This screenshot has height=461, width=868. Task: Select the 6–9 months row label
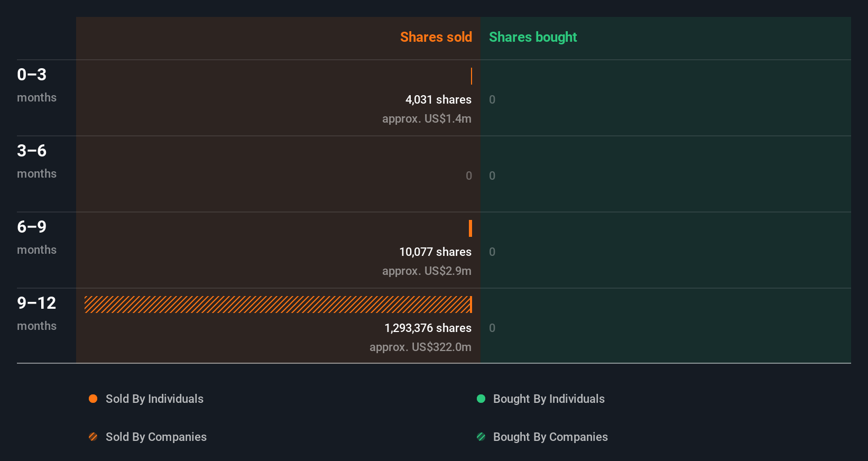point(36,237)
